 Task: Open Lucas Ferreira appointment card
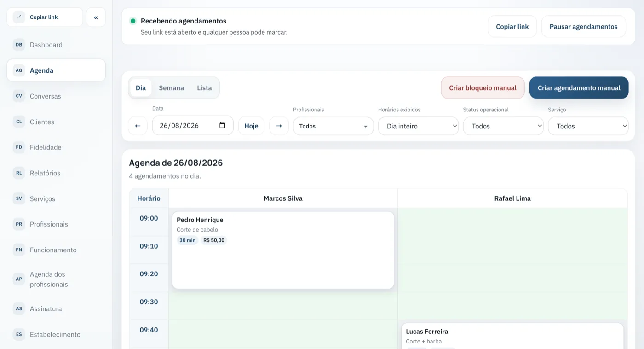coord(512,336)
